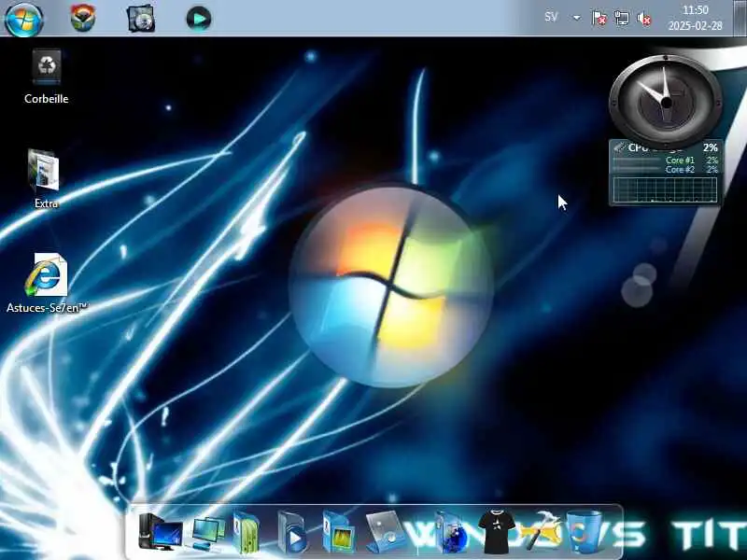Open Action Center flag icon
The height and width of the screenshot is (560, 747).
coord(599,18)
